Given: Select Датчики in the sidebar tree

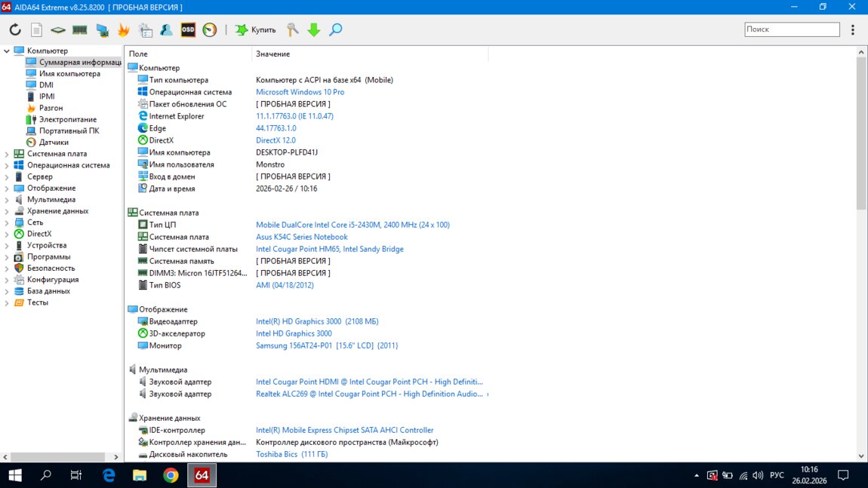Looking at the screenshot, I should click(54, 143).
